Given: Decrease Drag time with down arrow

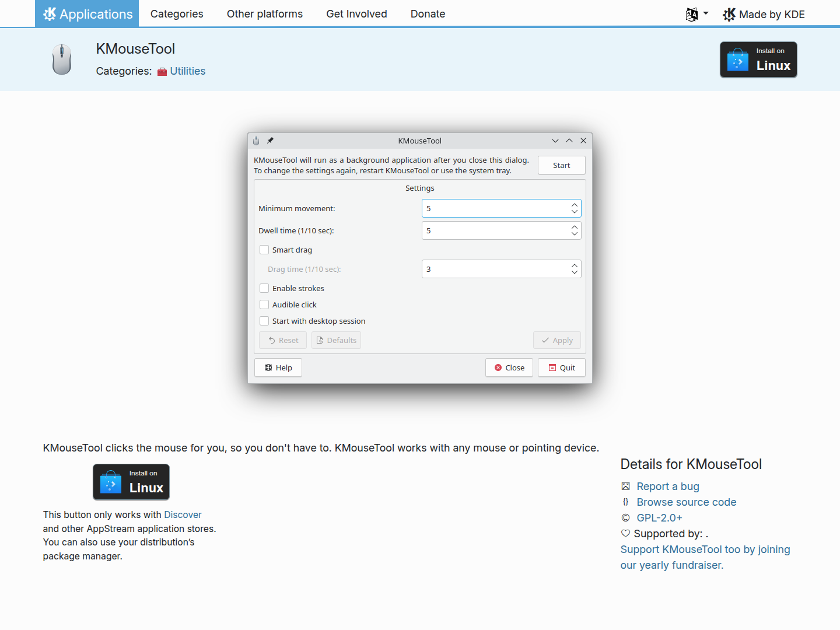Looking at the screenshot, I should (575, 272).
